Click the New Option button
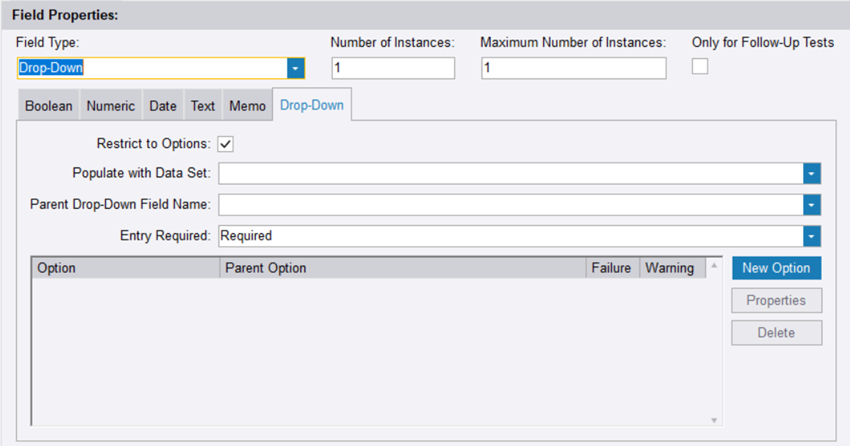 pyautogui.click(x=776, y=268)
